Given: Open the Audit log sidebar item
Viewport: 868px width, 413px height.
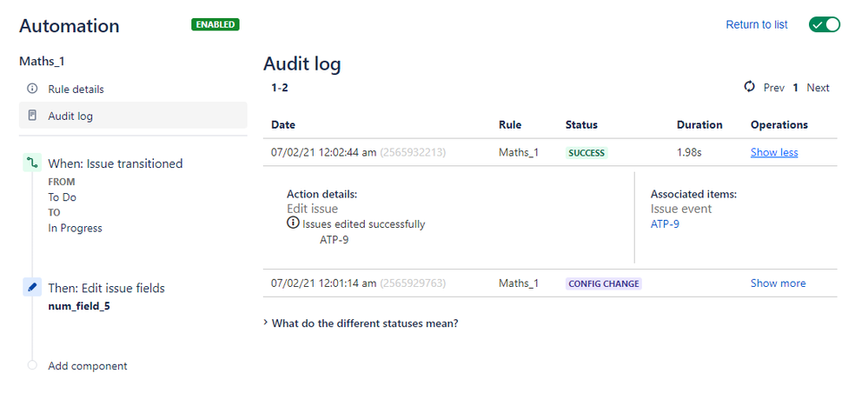Looking at the screenshot, I should tap(133, 116).
